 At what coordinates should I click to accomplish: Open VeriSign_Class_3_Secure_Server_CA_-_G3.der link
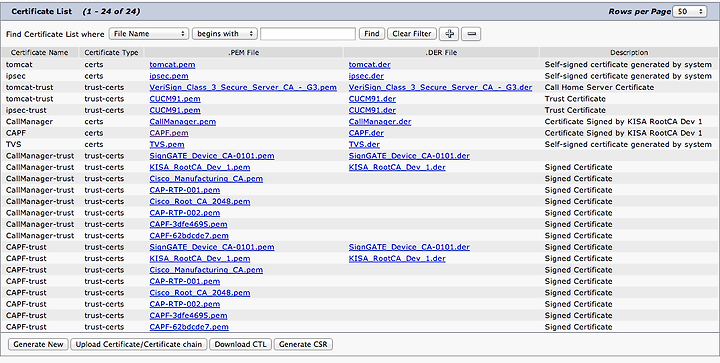tap(440, 87)
